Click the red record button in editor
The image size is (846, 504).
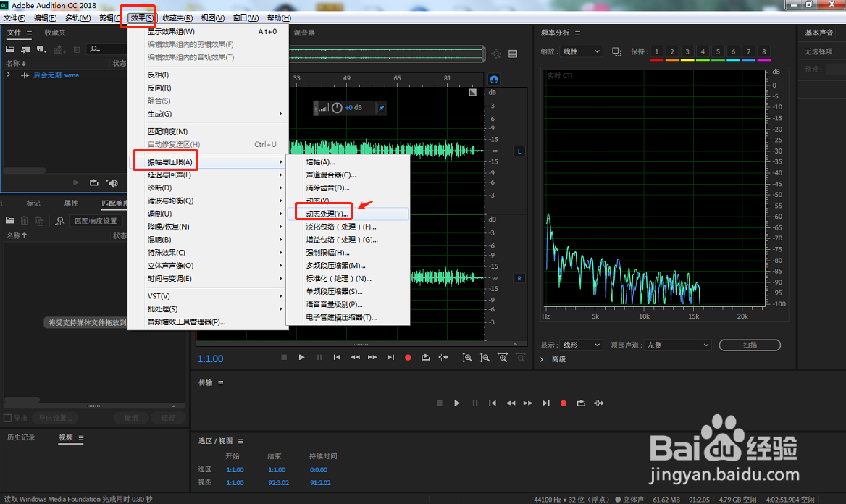coord(408,357)
